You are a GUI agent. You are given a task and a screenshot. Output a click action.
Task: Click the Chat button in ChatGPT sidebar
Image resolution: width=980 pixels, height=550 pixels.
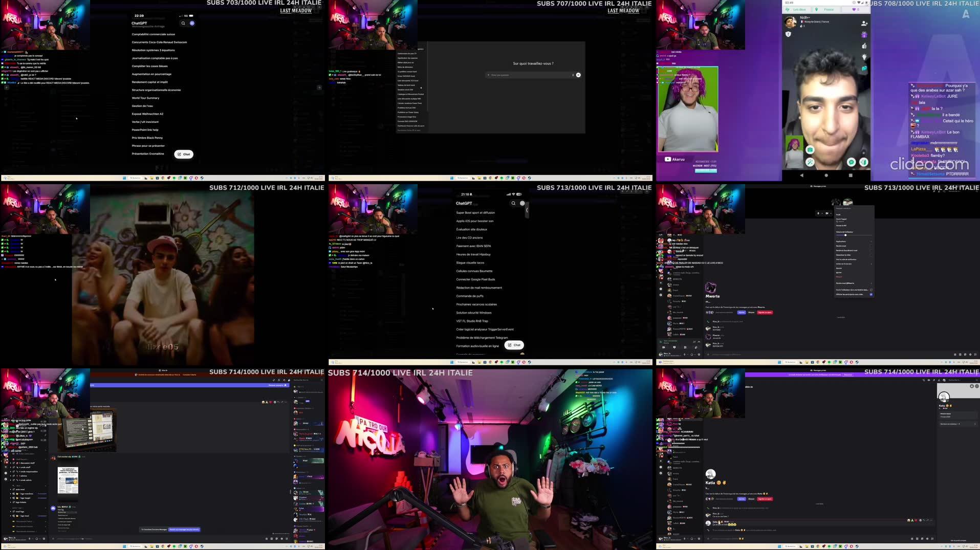click(x=184, y=154)
